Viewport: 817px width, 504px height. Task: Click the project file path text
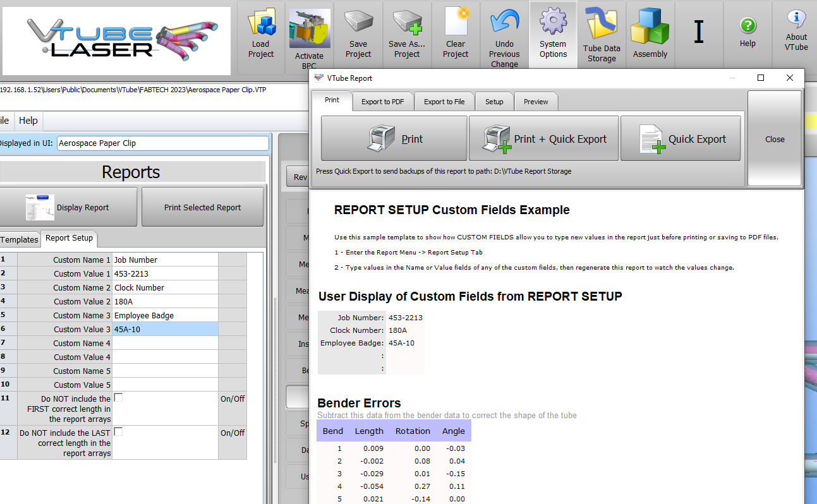pyautogui.click(x=133, y=90)
